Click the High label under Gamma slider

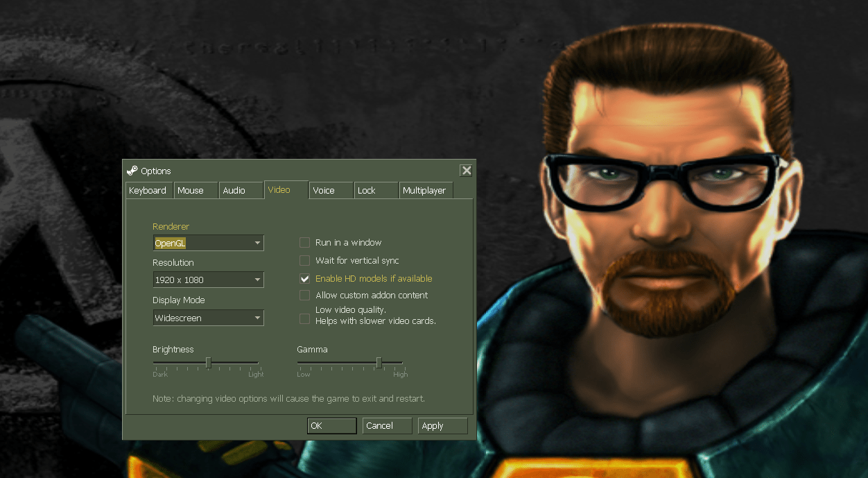point(400,375)
